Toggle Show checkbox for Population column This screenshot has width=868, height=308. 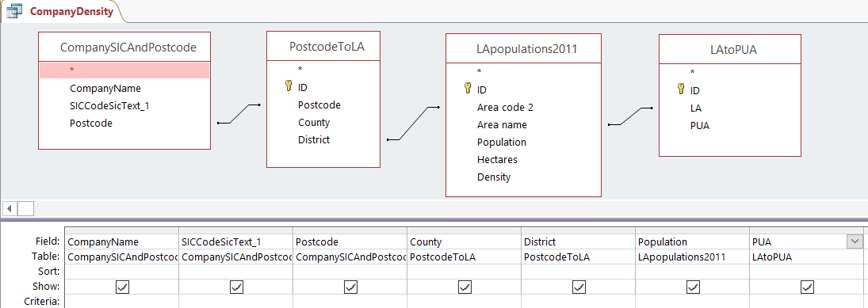tap(693, 287)
